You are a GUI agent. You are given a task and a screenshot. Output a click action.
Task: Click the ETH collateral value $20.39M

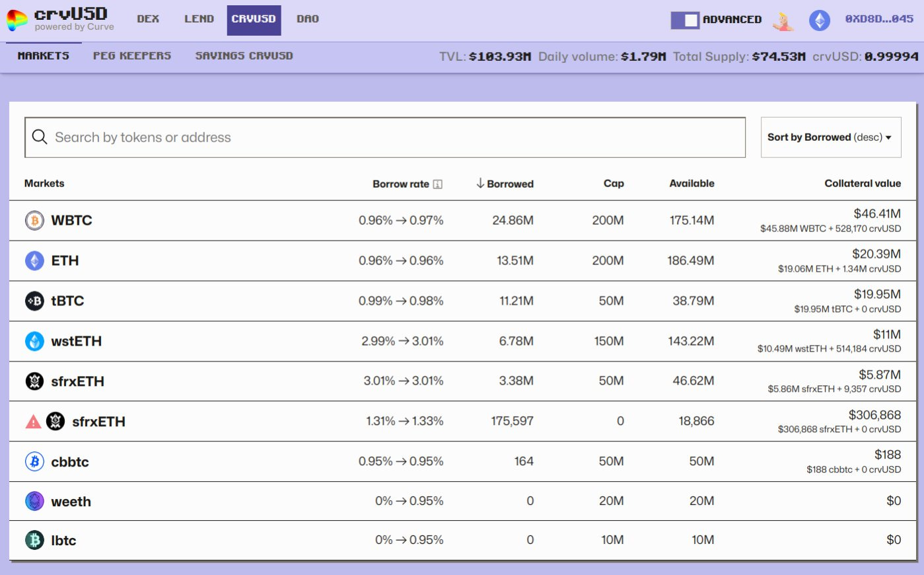(x=876, y=254)
